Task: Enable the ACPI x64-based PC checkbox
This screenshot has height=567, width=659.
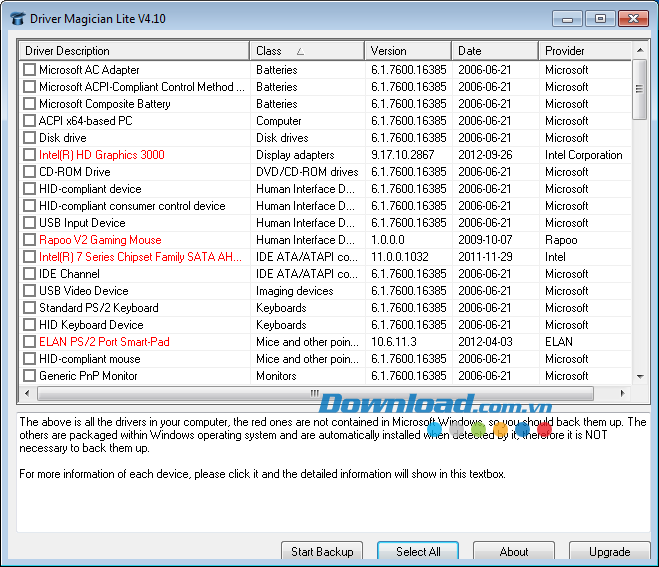Action: (x=29, y=121)
